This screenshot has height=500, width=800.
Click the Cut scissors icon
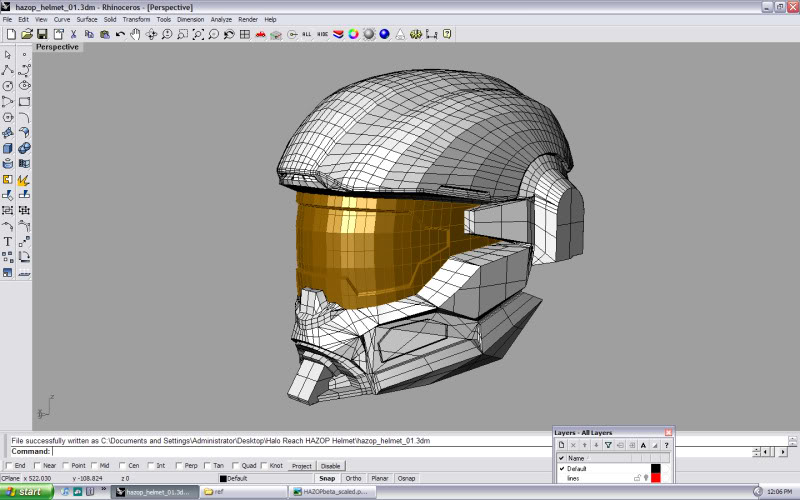click(73, 34)
